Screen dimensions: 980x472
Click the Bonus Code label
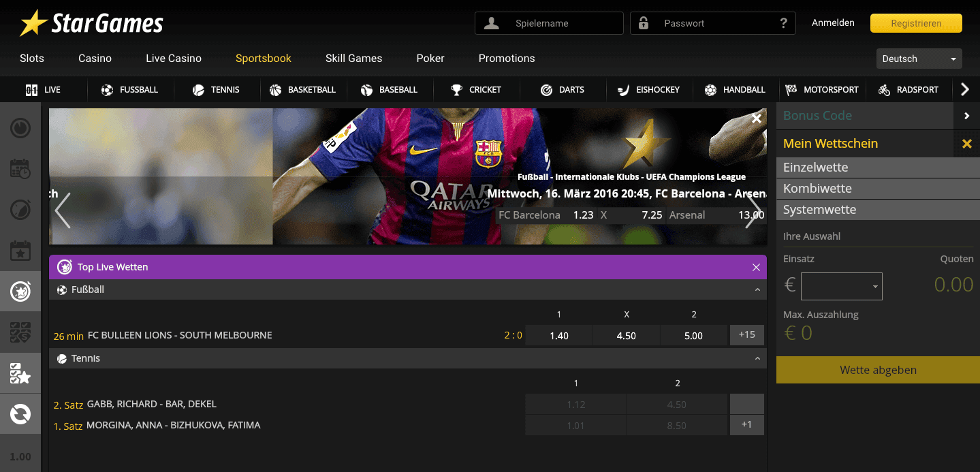pyautogui.click(x=817, y=116)
